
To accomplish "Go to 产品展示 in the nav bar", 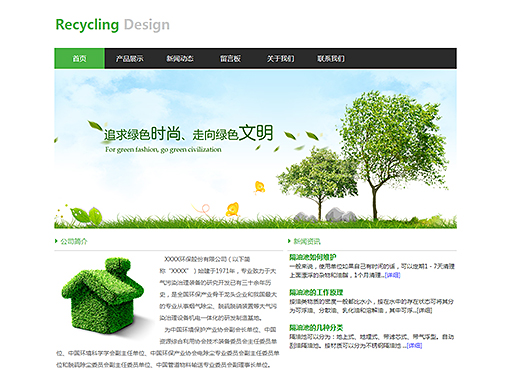I will point(130,59).
